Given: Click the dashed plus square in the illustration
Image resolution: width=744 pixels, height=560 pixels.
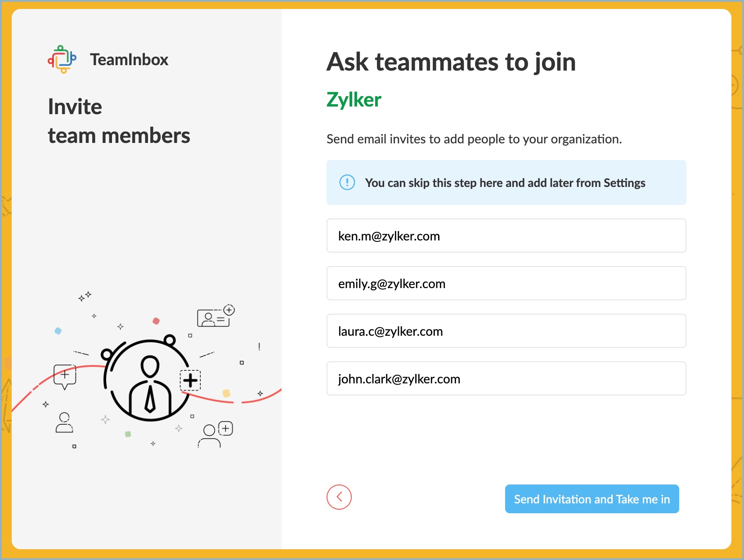Looking at the screenshot, I should (190, 381).
